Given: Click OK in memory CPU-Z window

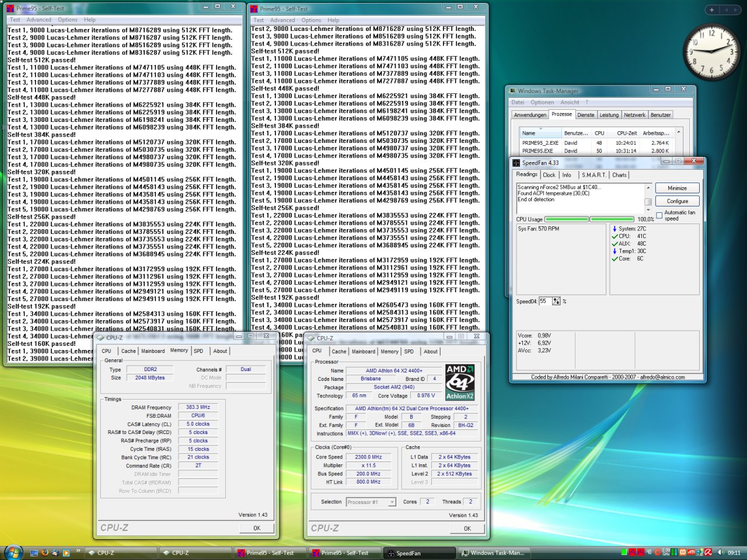Looking at the screenshot, I should click(257, 528).
